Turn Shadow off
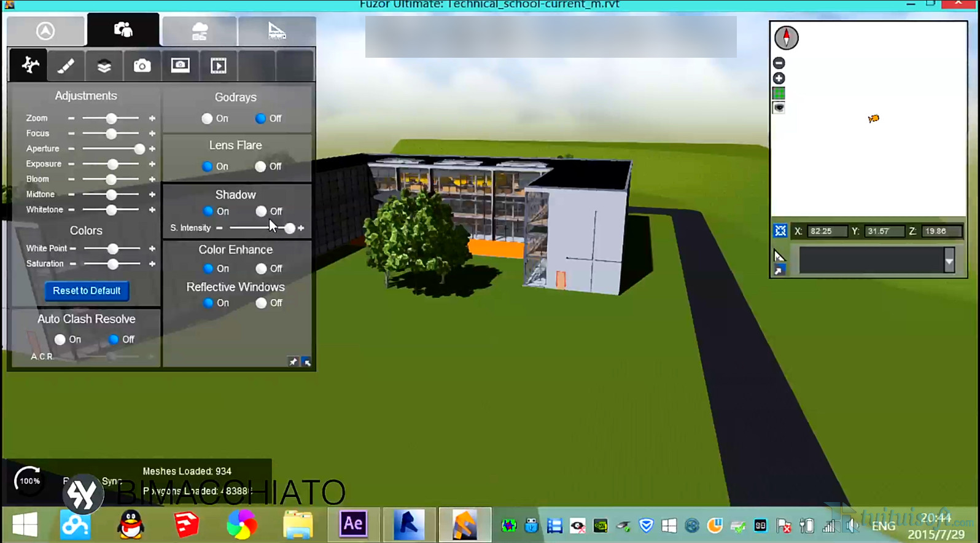Screen dimensions: 980x543 point(261,211)
